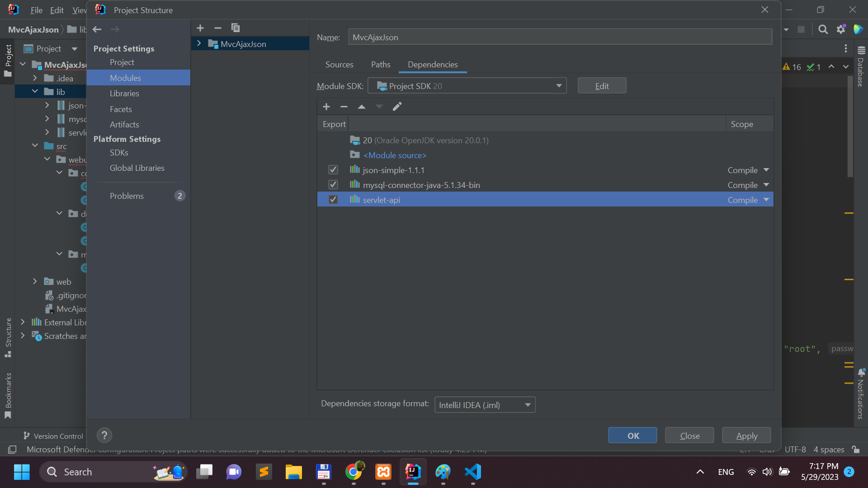The height and width of the screenshot is (488, 868).
Task: Select Libraries in Project Settings
Action: click(x=124, y=94)
